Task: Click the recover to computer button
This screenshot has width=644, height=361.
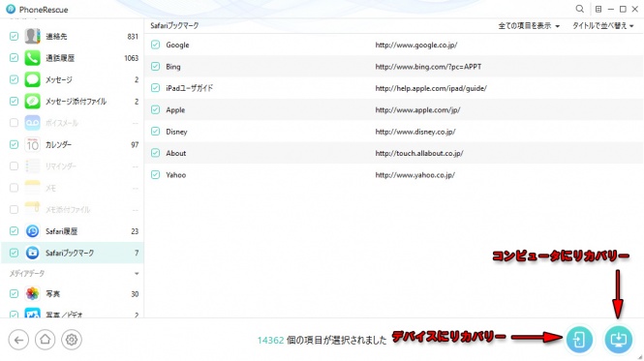Action: tap(618, 340)
